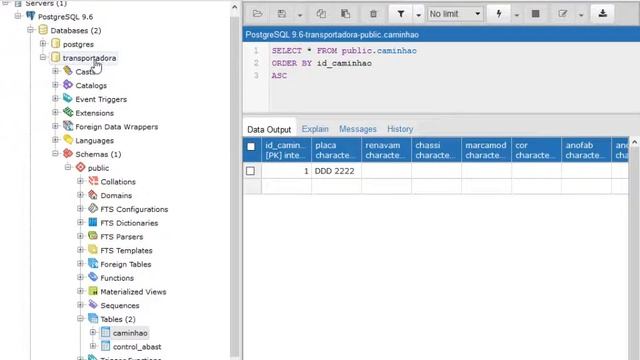
Task: Click the Event Triggers icon
Action: [x=68, y=98]
